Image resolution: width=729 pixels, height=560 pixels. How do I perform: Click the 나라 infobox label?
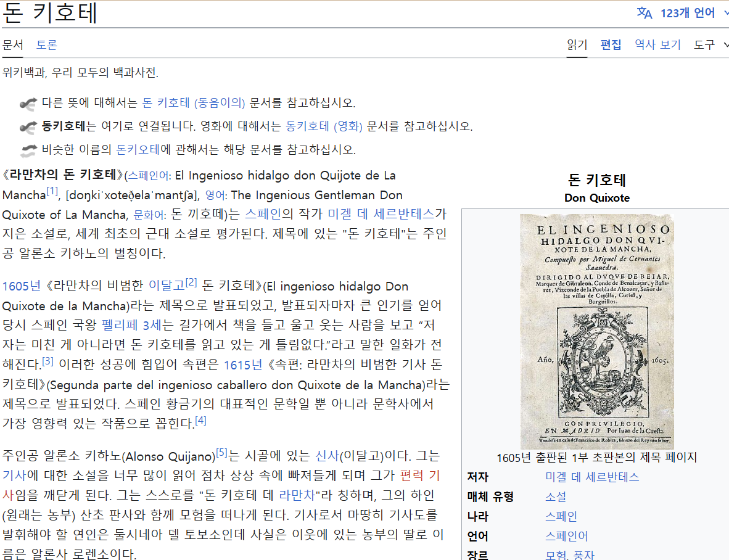coord(478,516)
